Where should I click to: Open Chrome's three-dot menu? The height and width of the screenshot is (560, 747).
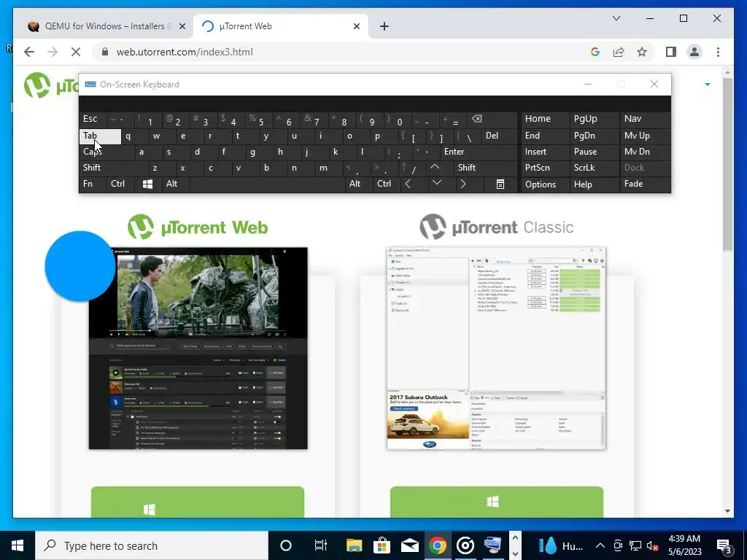coord(718,52)
